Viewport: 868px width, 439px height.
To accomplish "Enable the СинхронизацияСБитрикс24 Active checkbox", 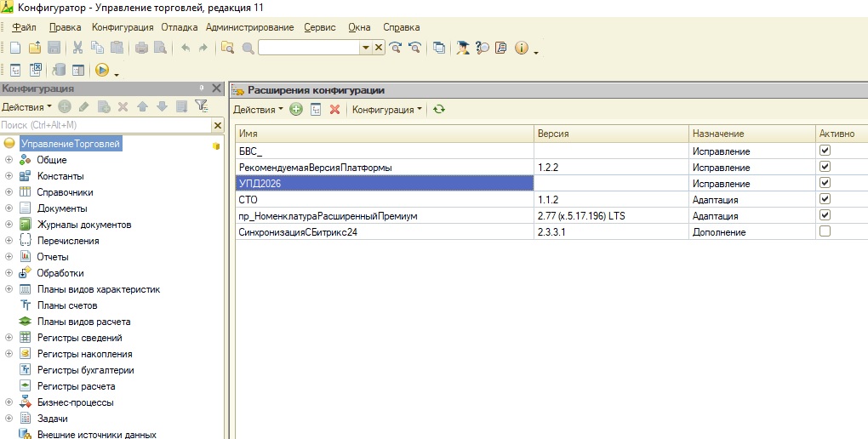I will [x=824, y=231].
